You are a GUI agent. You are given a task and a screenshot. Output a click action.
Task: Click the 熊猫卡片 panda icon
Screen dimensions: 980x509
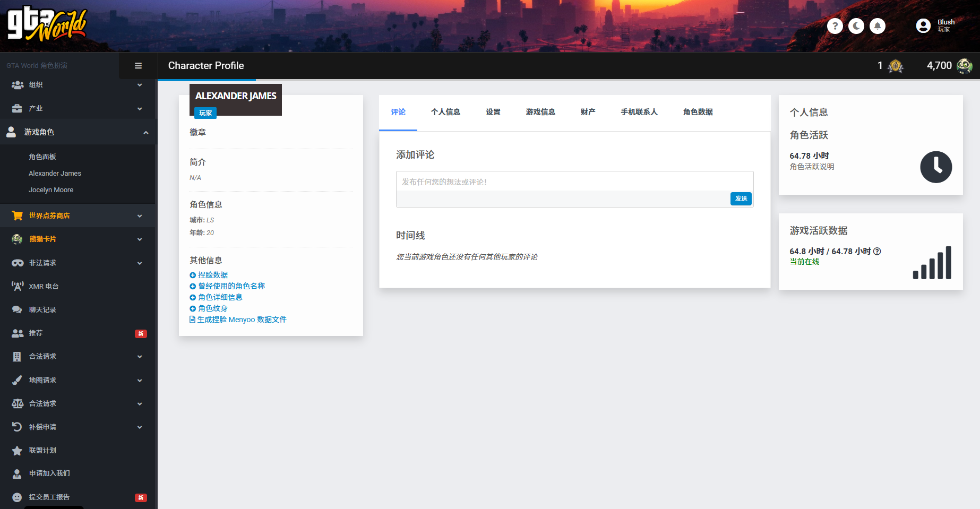coord(17,239)
